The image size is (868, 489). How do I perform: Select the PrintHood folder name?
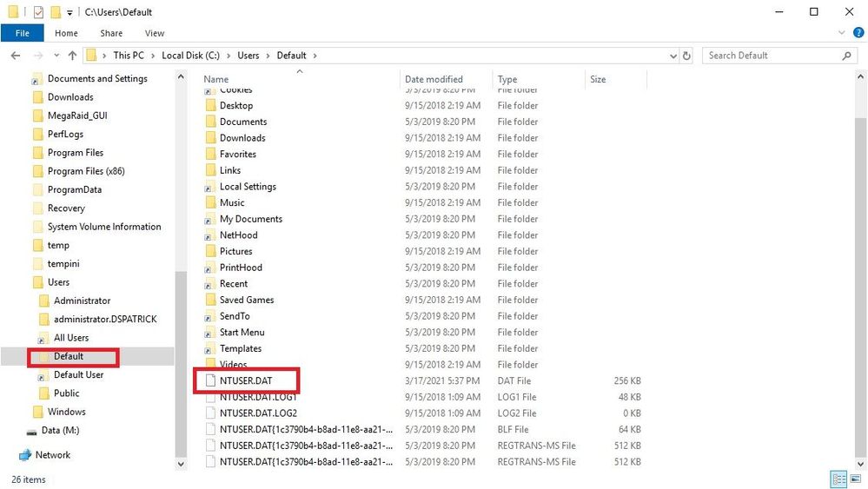click(241, 268)
